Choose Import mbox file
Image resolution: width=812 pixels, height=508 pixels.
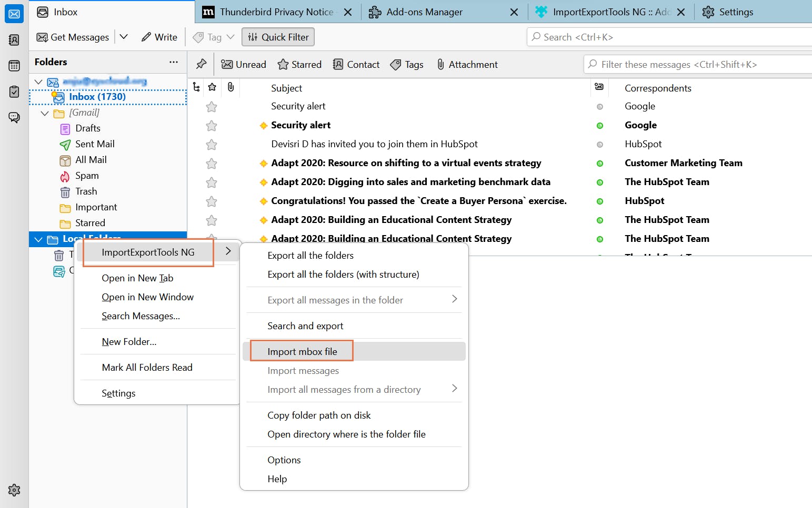click(354, 352)
